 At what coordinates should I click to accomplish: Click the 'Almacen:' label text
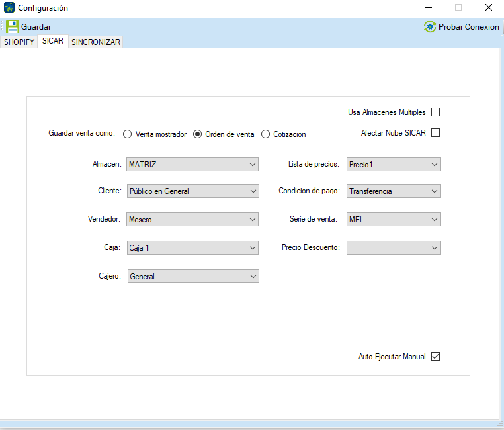click(107, 164)
